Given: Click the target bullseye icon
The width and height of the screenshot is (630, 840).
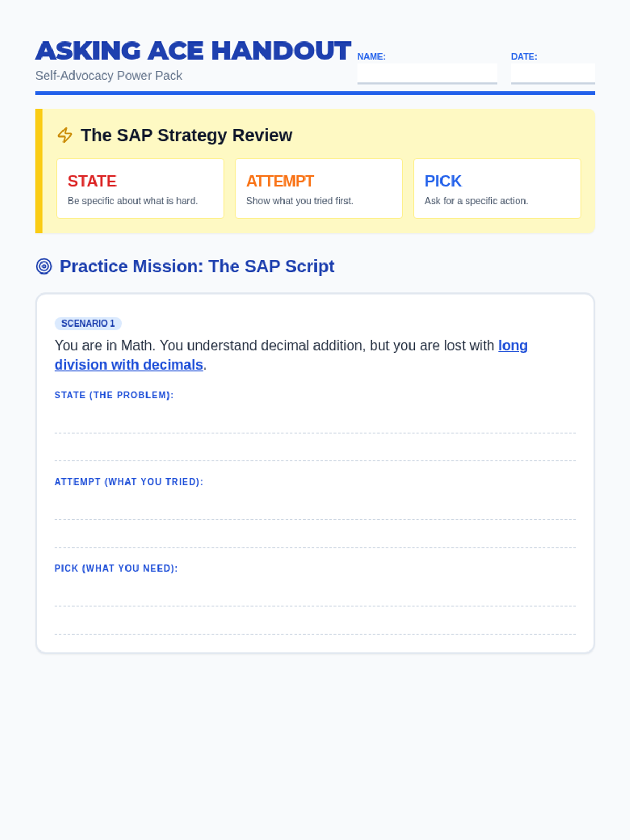Looking at the screenshot, I should coord(44,266).
